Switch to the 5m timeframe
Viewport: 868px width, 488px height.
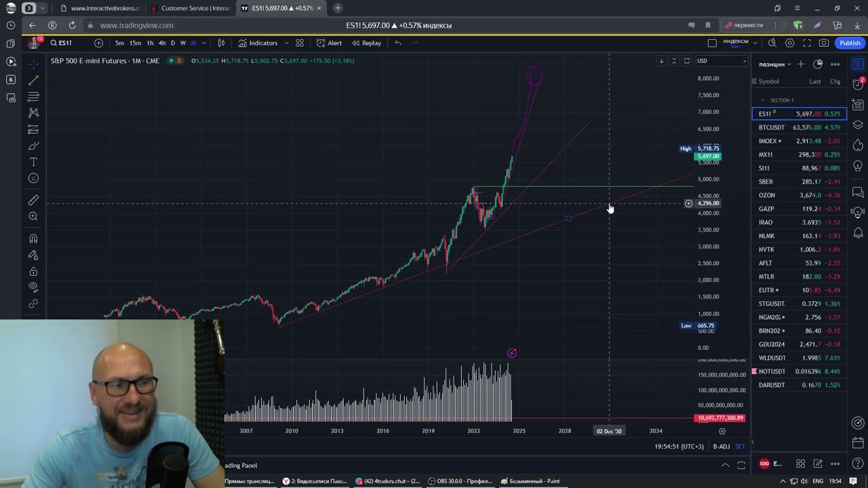tap(119, 43)
